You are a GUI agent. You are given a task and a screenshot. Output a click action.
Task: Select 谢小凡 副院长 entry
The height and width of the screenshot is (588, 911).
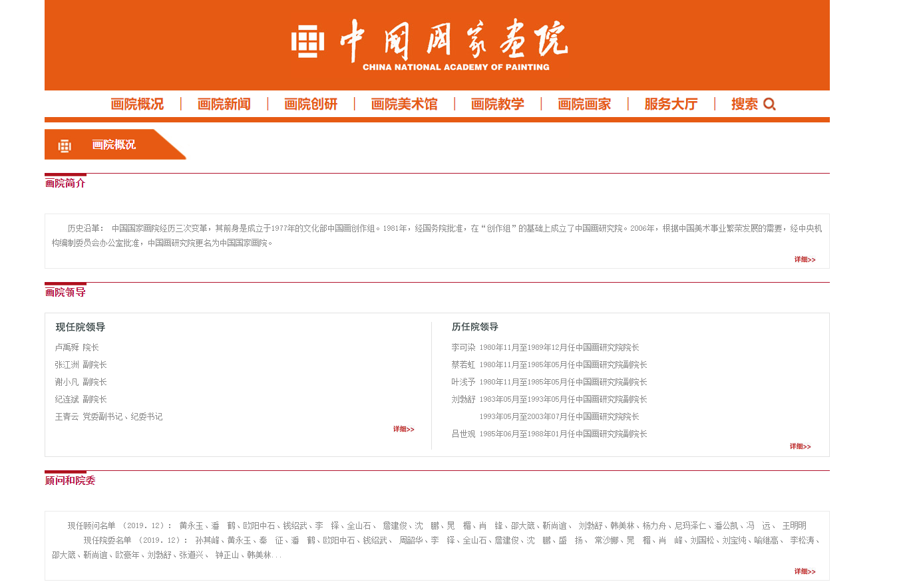coord(81,382)
